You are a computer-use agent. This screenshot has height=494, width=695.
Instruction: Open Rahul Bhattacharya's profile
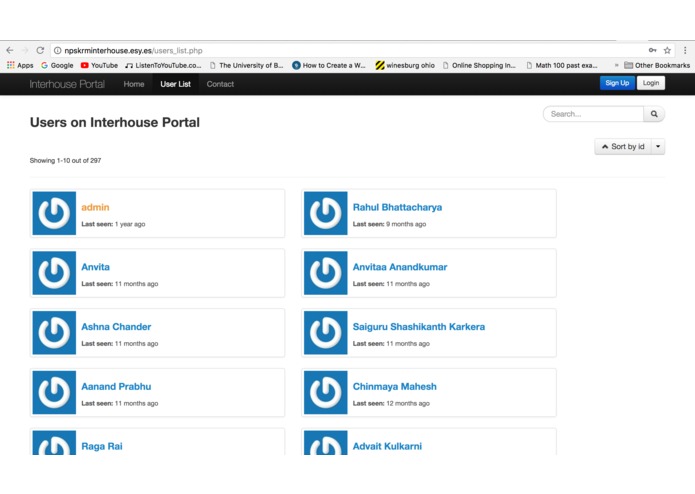coord(397,207)
